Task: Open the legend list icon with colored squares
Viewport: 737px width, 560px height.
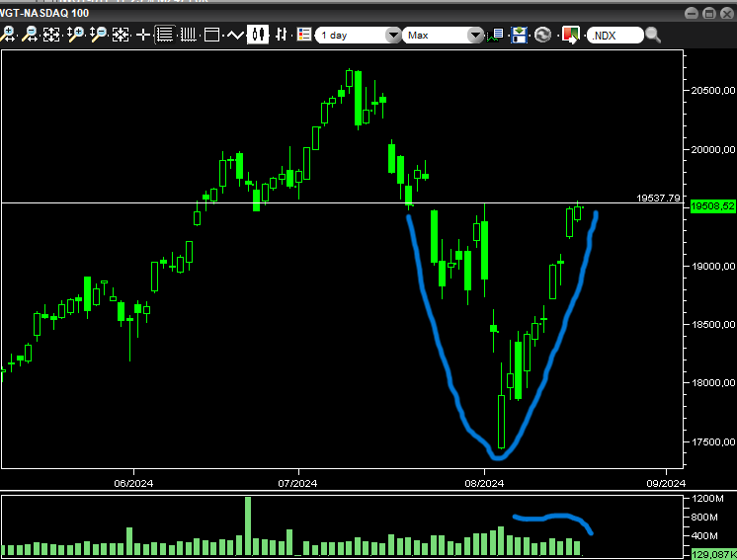Action: pos(304,35)
